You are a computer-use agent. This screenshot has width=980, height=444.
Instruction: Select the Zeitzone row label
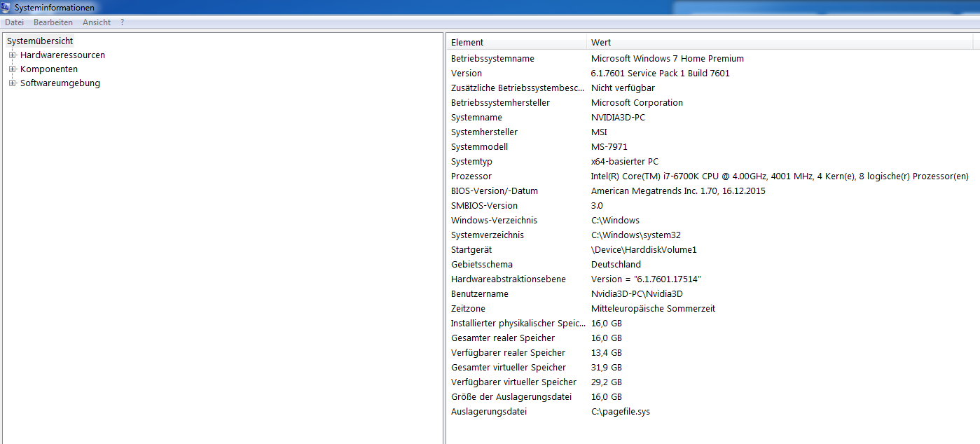[x=468, y=309]
